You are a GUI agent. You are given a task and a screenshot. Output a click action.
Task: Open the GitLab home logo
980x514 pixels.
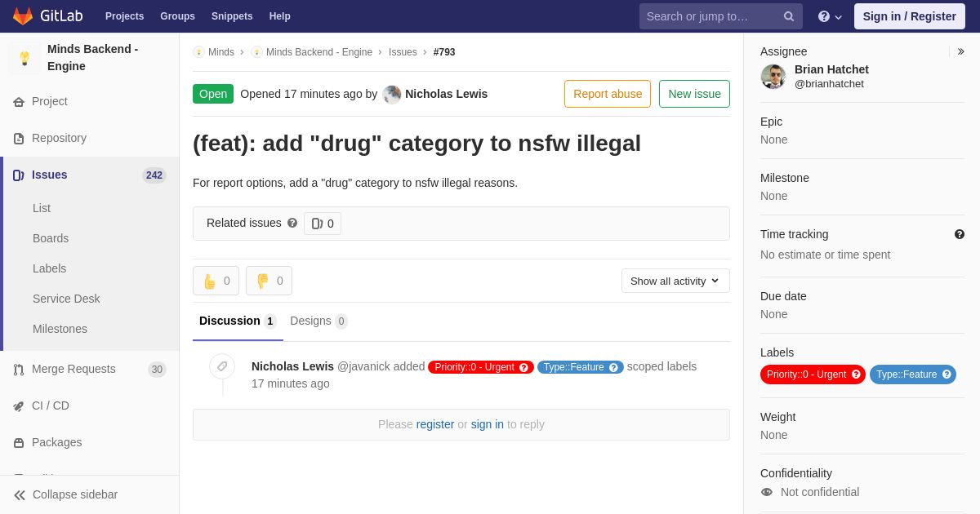click(50, 16)
